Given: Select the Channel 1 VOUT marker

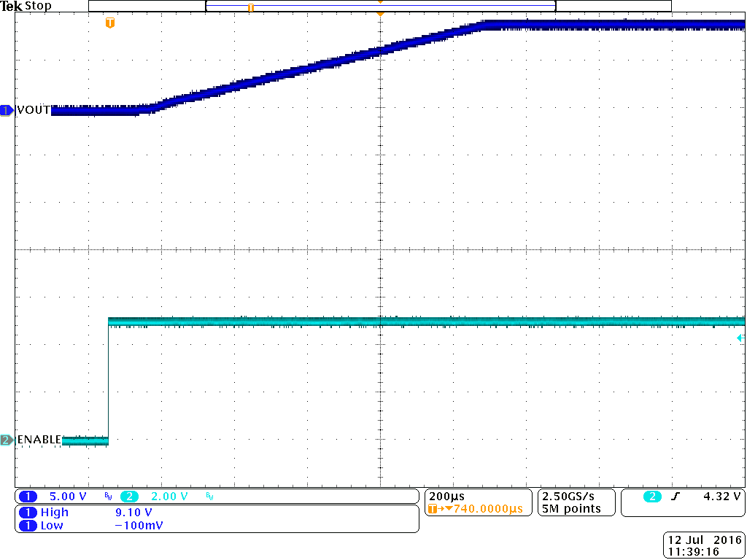Looking at the screenshot, I should 6,110.
